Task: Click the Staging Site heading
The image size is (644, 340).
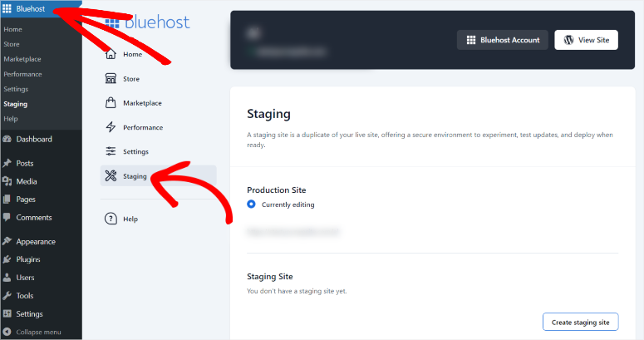Action: (x=270, y=277)
